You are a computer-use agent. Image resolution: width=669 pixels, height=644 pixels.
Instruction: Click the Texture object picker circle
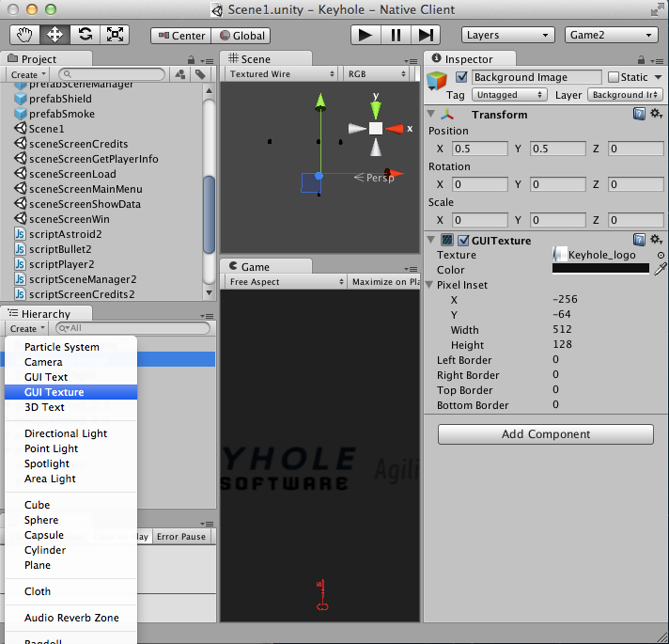click(x=661, y=255)
